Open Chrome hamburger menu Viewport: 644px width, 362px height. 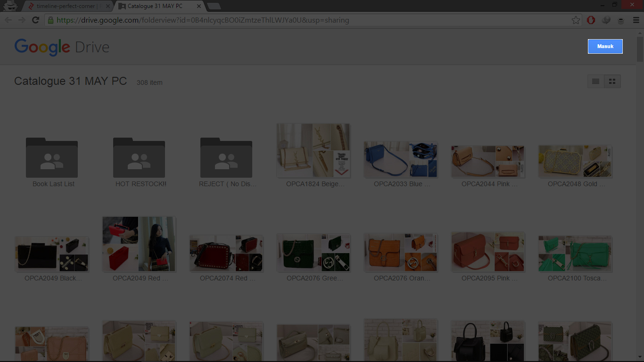click(x=636, y=20)
